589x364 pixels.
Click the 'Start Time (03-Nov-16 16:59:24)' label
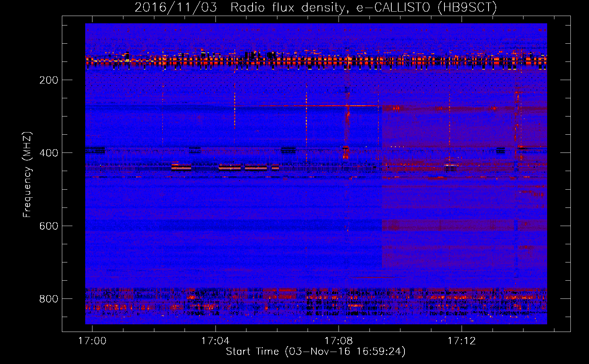316,352
